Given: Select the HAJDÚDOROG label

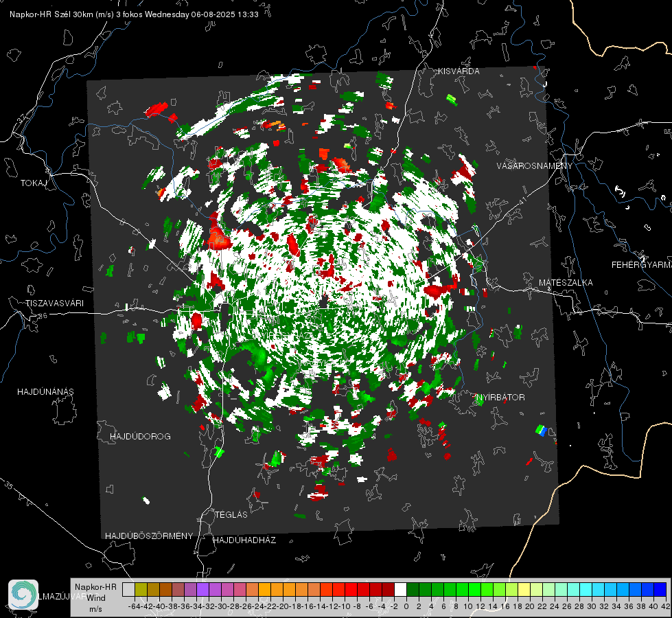Looking at the screenshot, I should pos(140,437).
